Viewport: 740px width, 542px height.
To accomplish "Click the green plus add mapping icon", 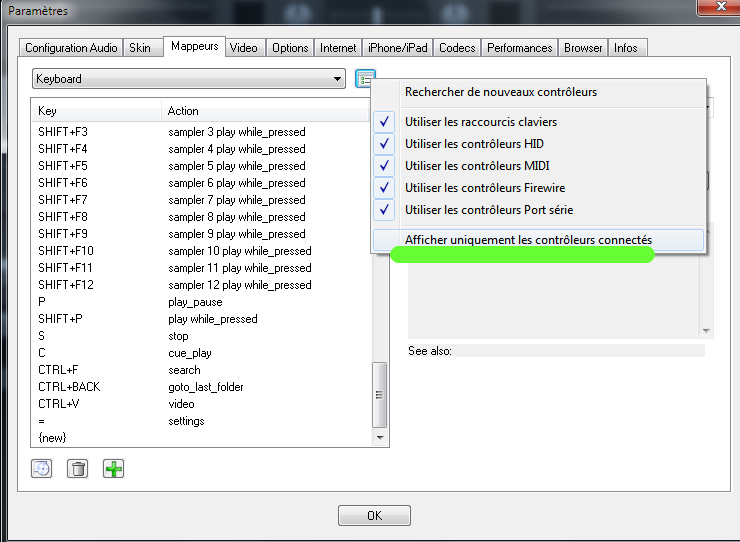I will point(114,467).
